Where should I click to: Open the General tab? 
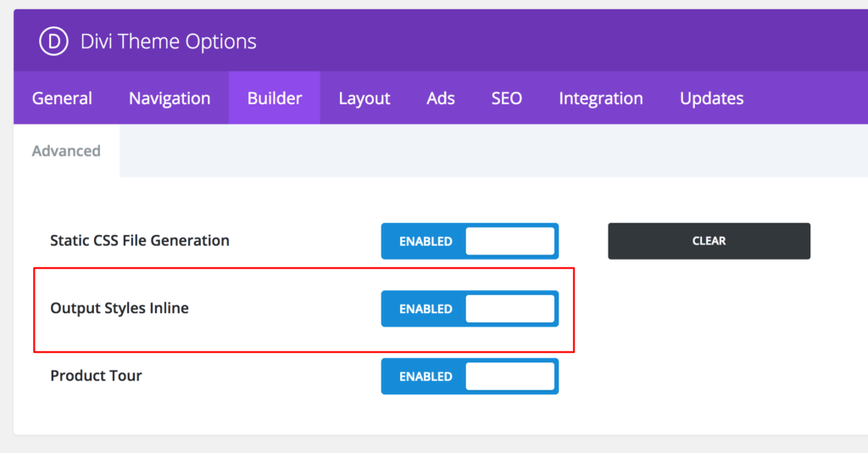pos(62,98)
